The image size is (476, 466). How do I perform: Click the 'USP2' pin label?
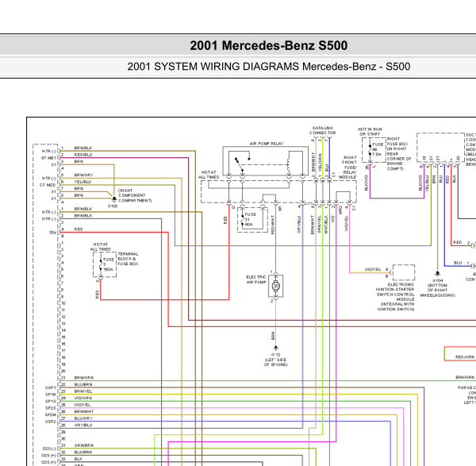51,422
